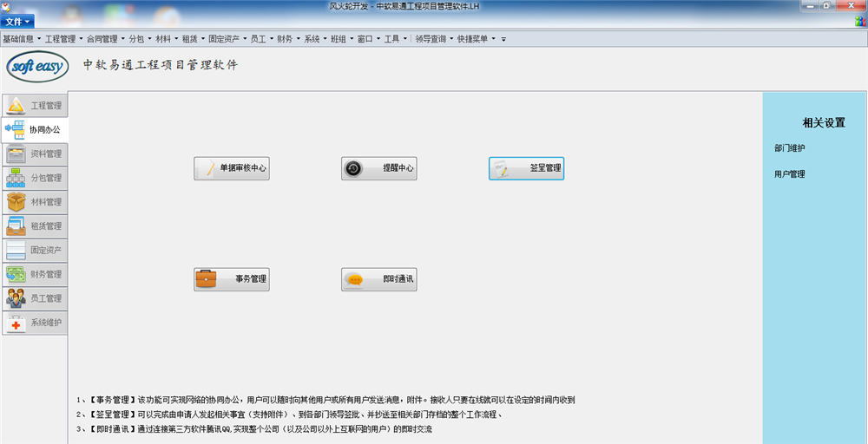Launch 签呈管理
This screenshot has width=868, height=444.
click(x=526, y=168)
